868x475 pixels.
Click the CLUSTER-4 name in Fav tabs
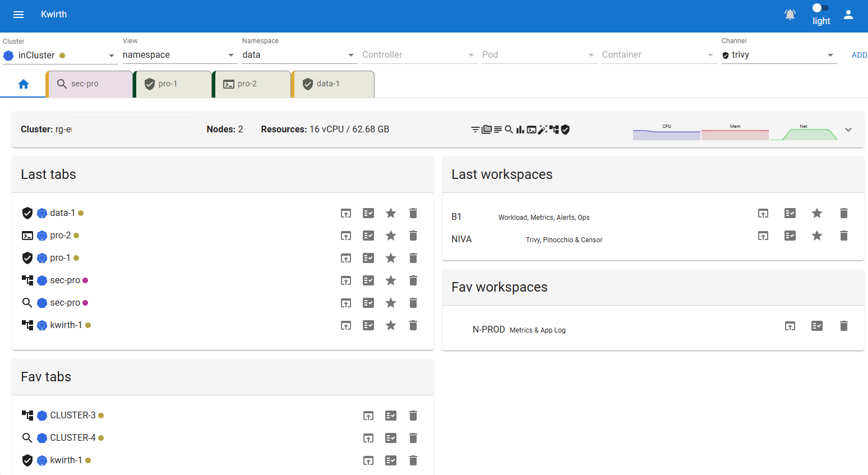click(73, 438)
